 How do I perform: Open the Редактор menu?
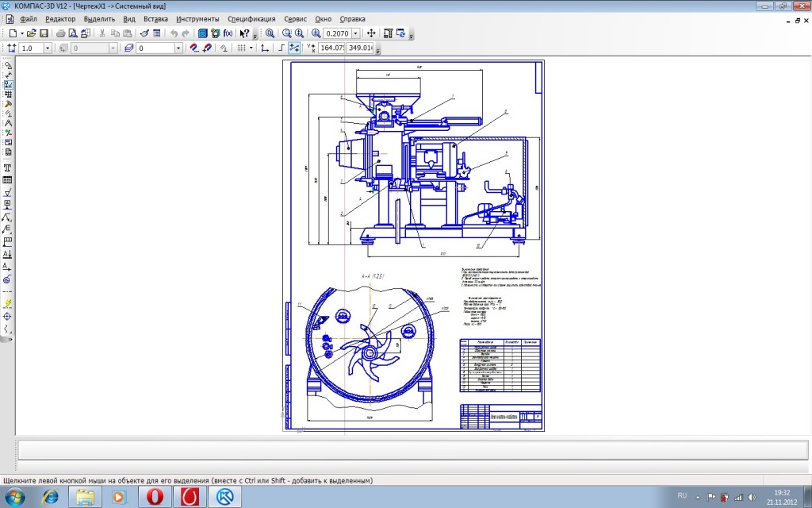[x=60, y=19]
